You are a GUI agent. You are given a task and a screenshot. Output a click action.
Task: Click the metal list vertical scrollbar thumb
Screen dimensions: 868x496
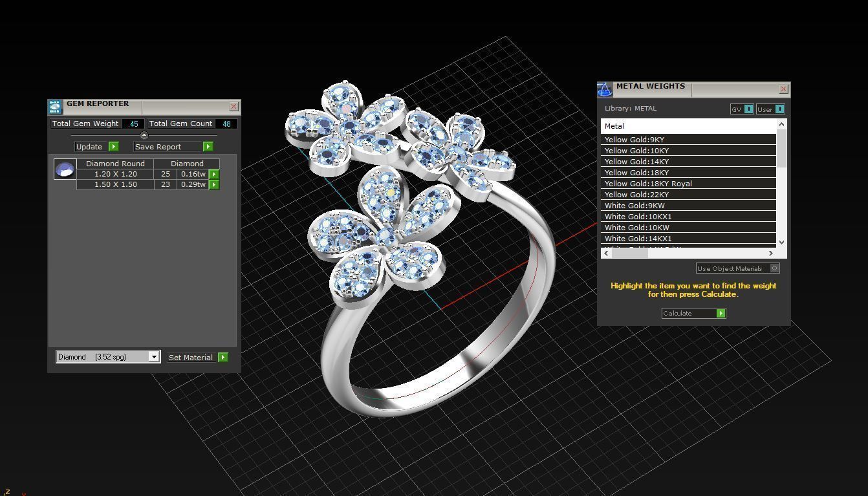781,147
